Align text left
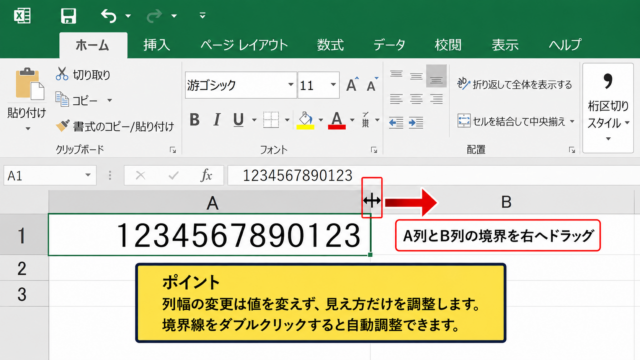 [396, 99]
